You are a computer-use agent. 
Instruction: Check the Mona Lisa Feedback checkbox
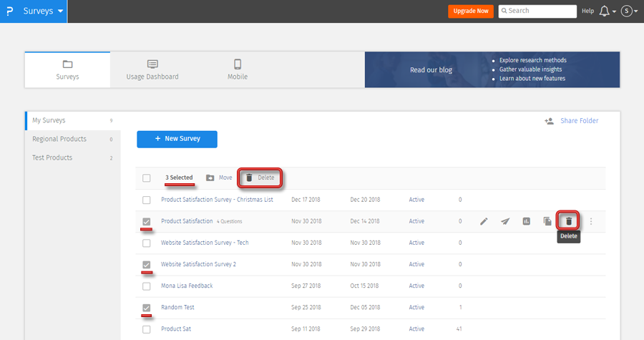(147, 286)
